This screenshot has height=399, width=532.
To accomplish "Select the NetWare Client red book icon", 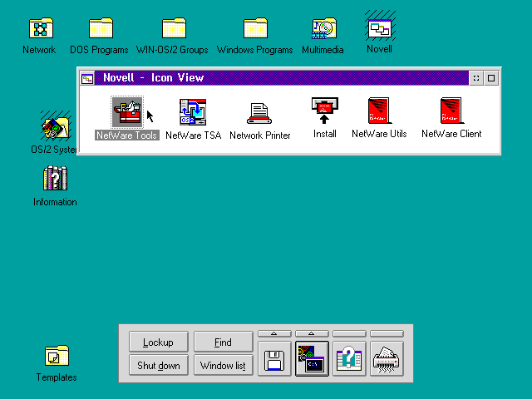I will 451,111.
